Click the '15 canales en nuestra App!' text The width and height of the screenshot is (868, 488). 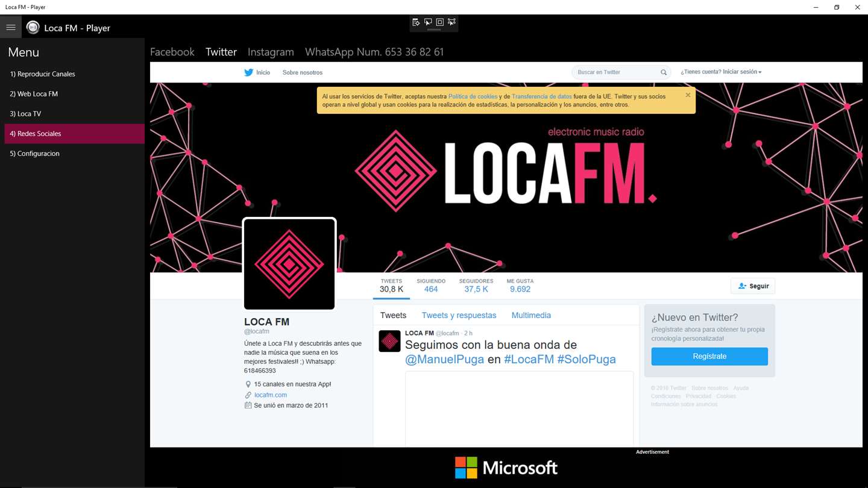click(x=292, y=384)
